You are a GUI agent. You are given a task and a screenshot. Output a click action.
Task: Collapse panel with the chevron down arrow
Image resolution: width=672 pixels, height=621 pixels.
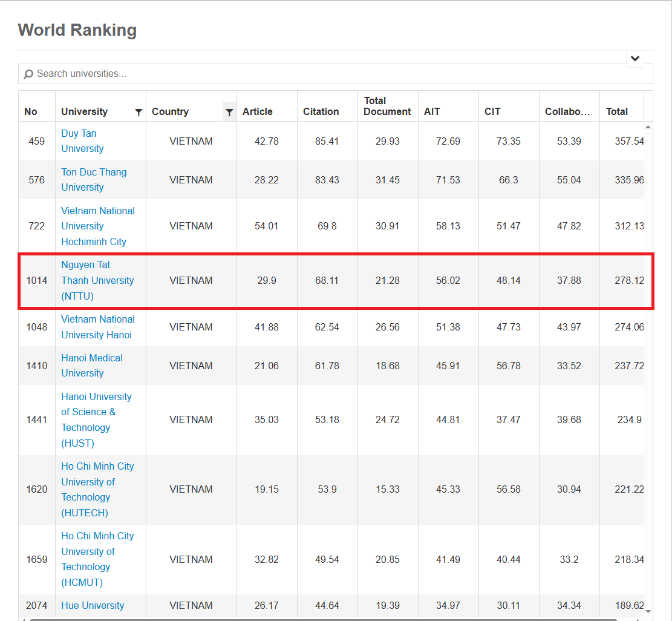click(635, 58)
